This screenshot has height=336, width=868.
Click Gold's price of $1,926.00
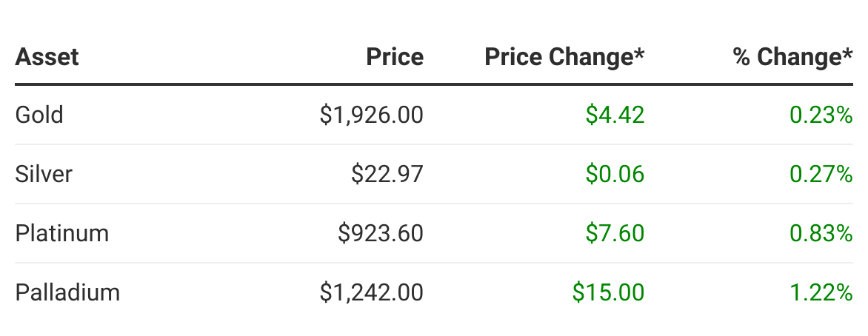coord(372,115)
